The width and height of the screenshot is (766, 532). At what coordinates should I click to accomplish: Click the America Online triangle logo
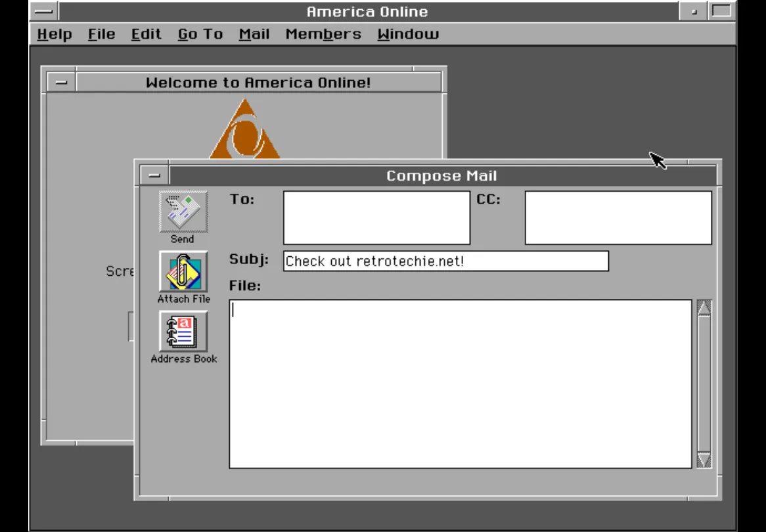click(x=245, y=129)
